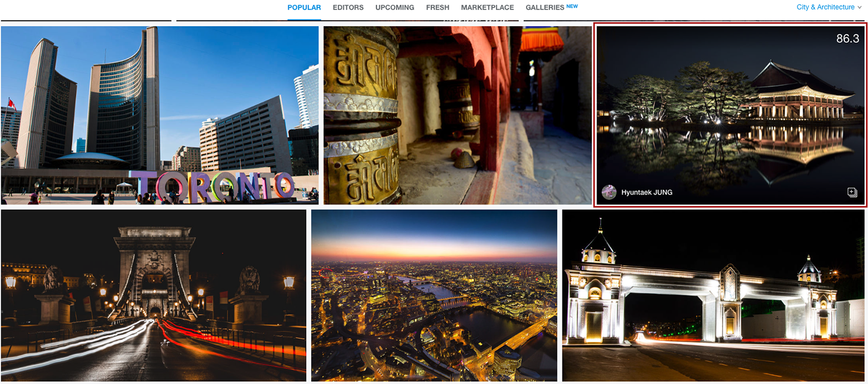Click Hyuntaek JUNG's profile avatar
The image size is (868, 384).
point(609,192)
